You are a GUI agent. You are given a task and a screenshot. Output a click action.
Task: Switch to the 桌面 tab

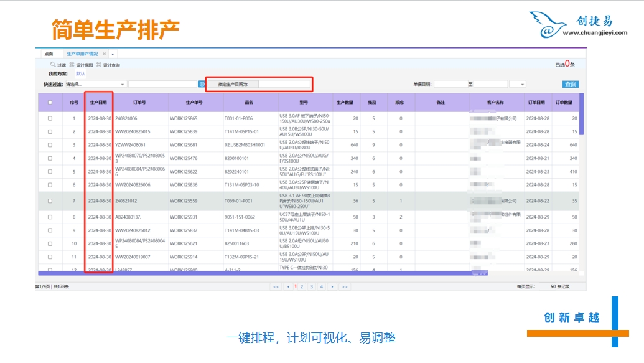[x=49, y=54]
